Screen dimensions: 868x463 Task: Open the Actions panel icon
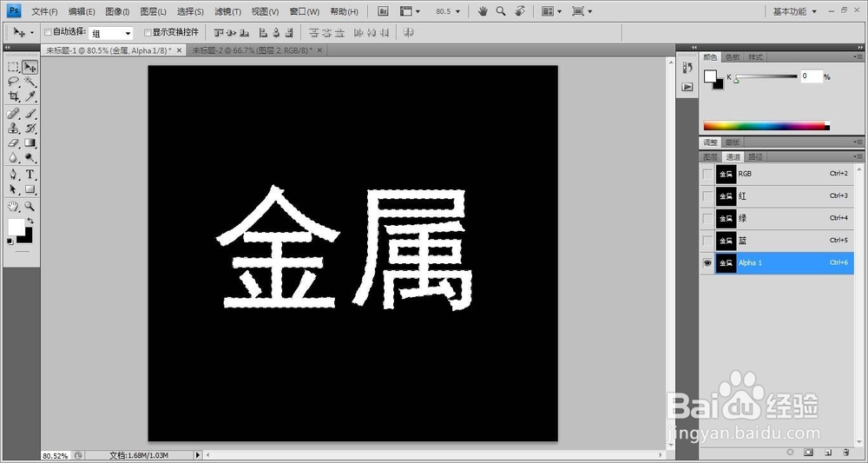pos(687,87)
